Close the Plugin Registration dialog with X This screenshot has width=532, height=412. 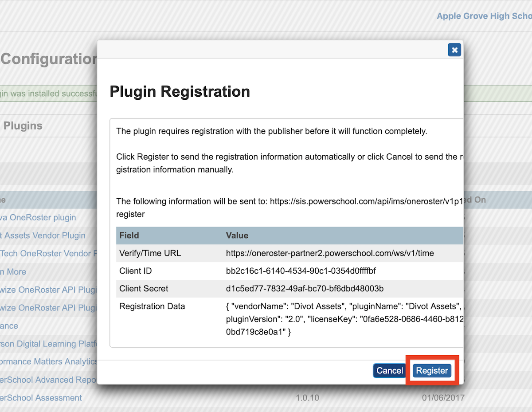click(454, 50)
